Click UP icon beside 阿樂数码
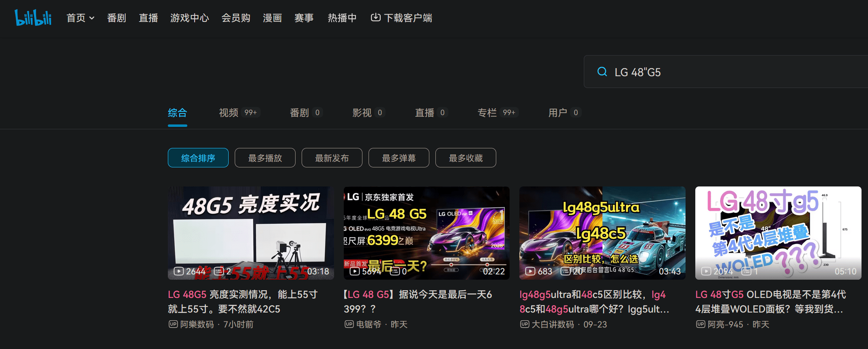Screen dimensions: 868x349 (x=173, y=324)
